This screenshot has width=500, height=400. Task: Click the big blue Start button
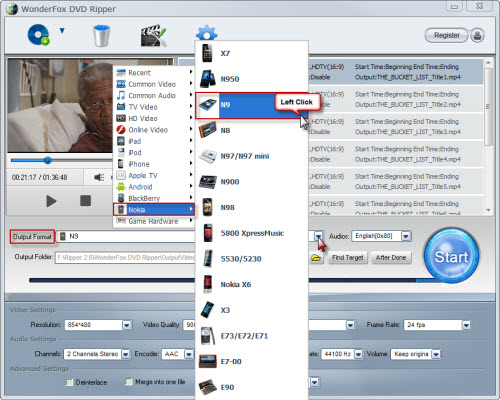pos(451,257)
